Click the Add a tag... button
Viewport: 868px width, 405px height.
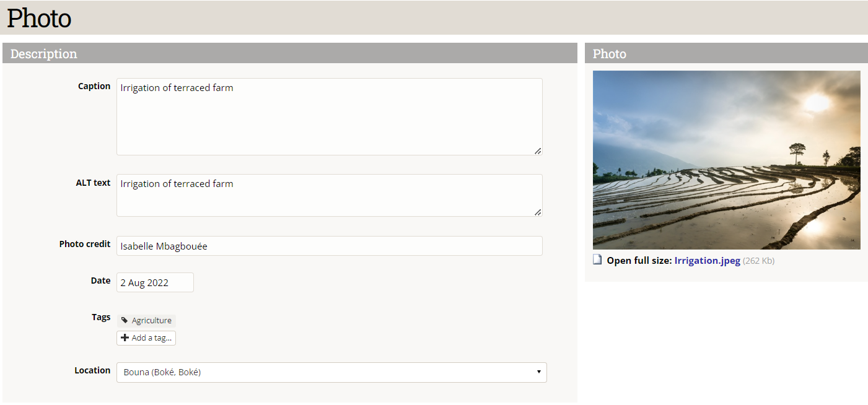coord(146,338)
